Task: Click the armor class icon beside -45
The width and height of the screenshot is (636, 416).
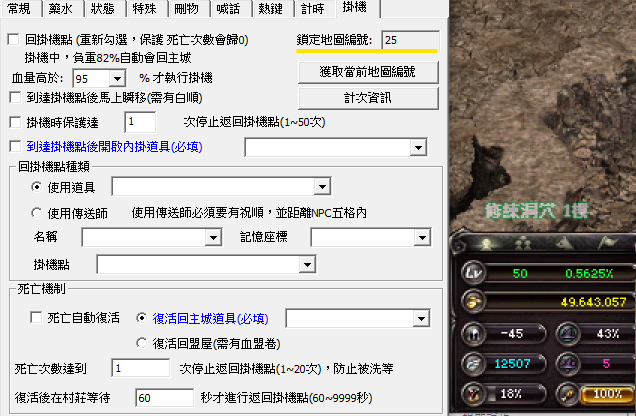Action: [x=473, y=335]
